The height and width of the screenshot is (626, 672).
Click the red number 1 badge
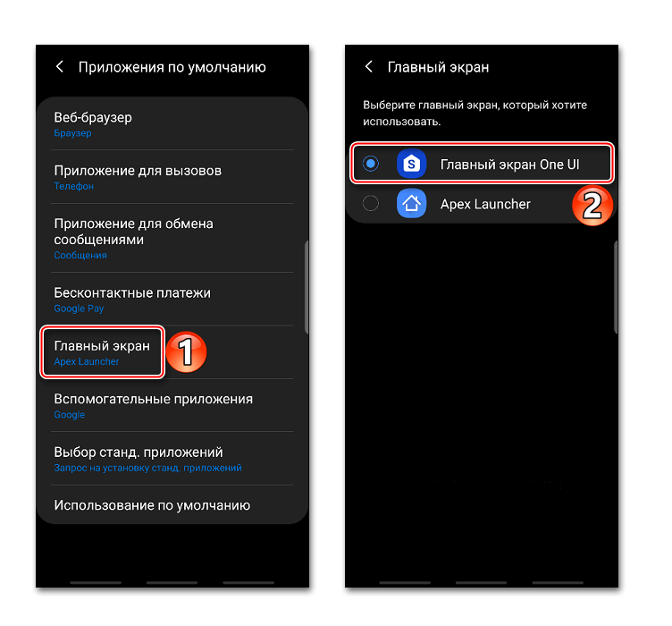(x=186, y=351)
